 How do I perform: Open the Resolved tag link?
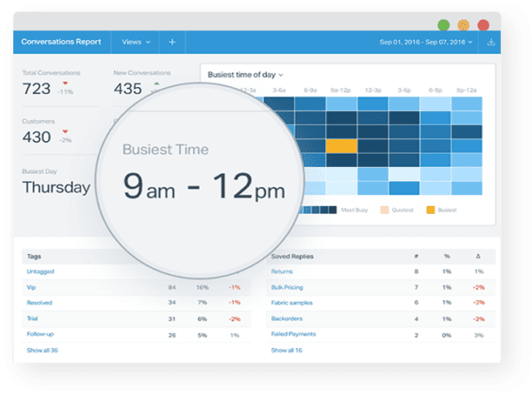(x=39, y=303)
